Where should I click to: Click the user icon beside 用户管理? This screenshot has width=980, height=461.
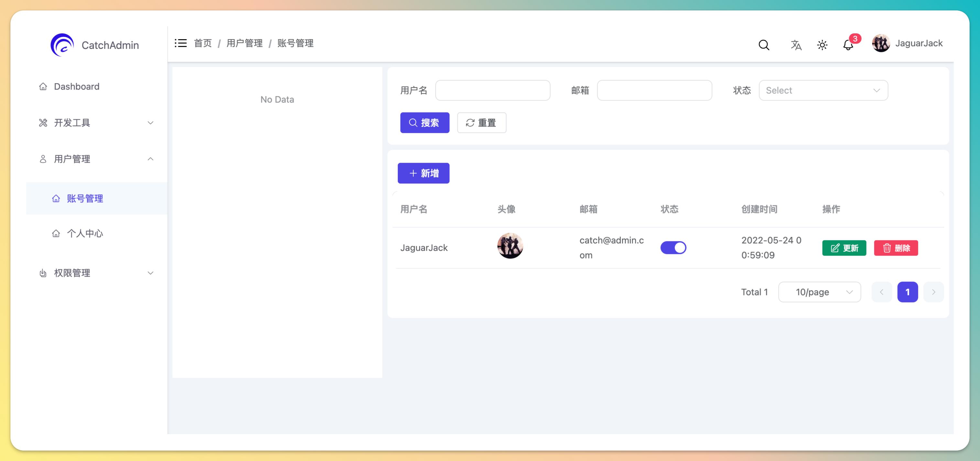(x=43, y=159)
